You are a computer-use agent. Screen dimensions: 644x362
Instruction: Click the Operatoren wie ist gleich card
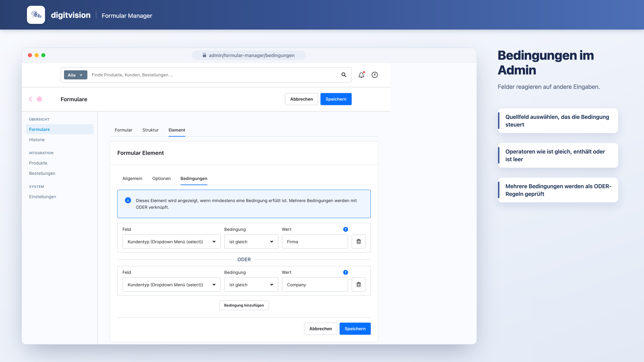558,156
